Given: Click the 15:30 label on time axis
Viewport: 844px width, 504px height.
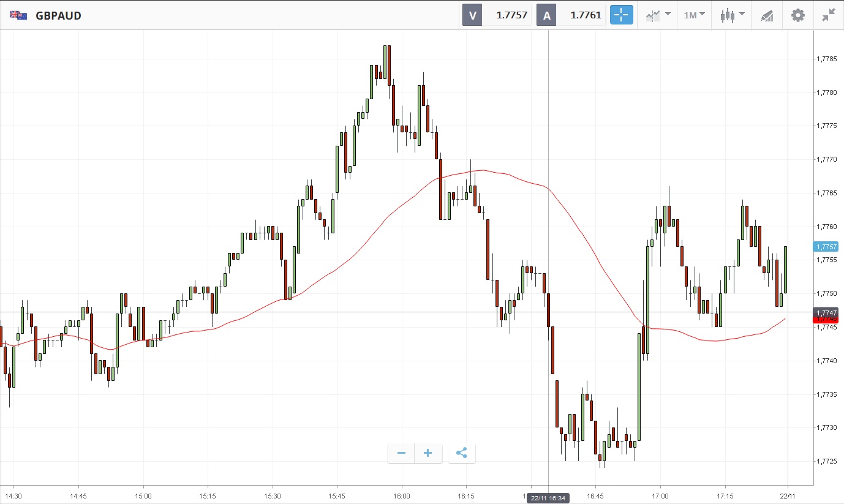Looking at the screenshot, I should coord(273,495).
